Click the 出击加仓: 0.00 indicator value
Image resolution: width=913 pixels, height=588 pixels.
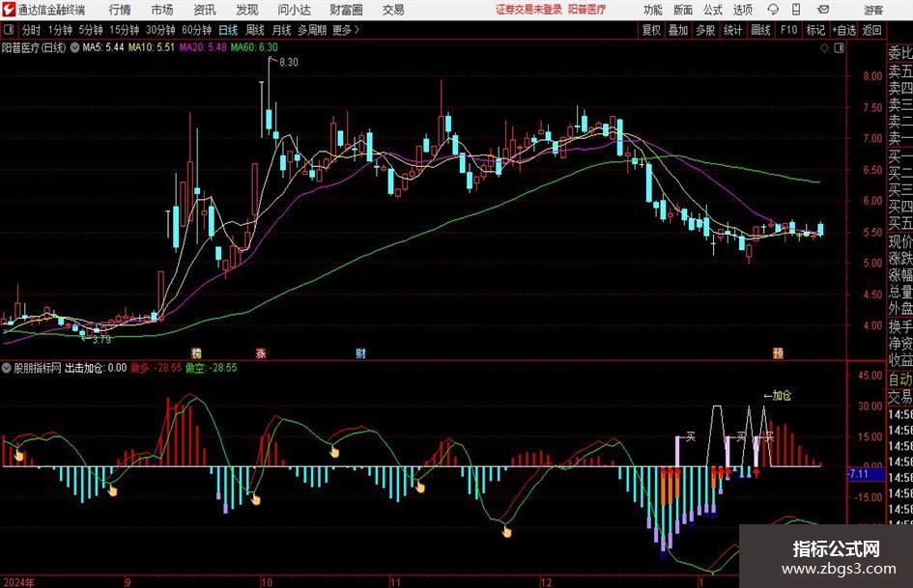pos(96,368)
